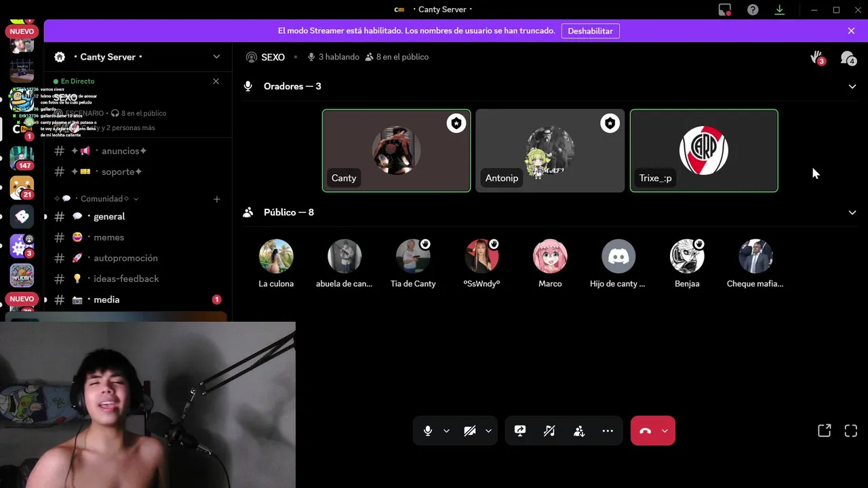
Task: Open server with 147 notification badge
Action: 22,158
